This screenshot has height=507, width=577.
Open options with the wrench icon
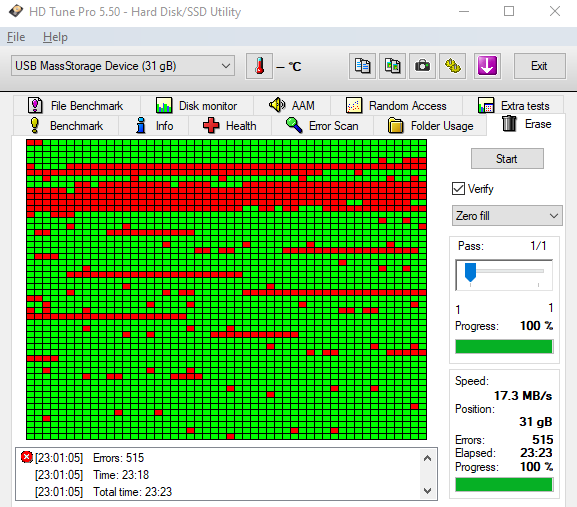point(453,66)
